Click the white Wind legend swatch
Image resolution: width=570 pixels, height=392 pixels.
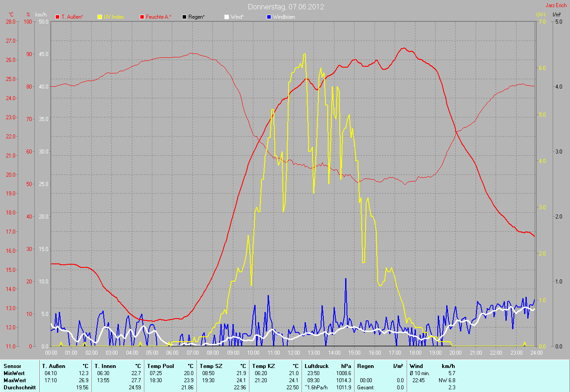[x=227, y=17]
